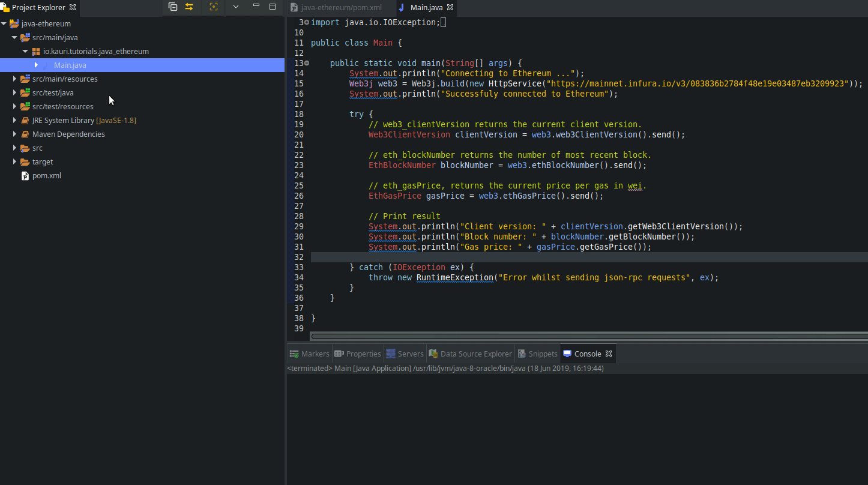This screenshot has height=485, width=868.
Task: Click "EthGasPrice gasPrice" on line 26
Action: 417,196
